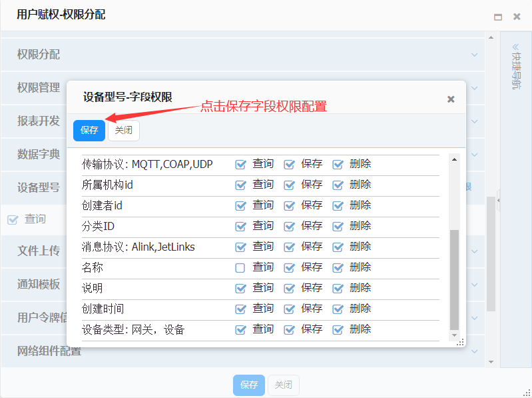
Task: Click the maximize icon of 用户赋权-权限分配 window
Action: (498, 17)
